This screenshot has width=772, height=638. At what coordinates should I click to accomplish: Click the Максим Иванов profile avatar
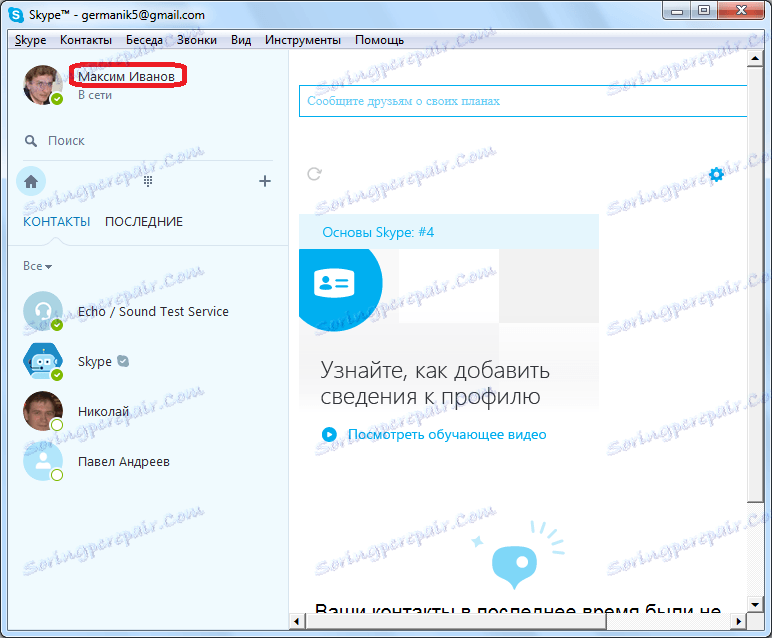click(42, 85)
